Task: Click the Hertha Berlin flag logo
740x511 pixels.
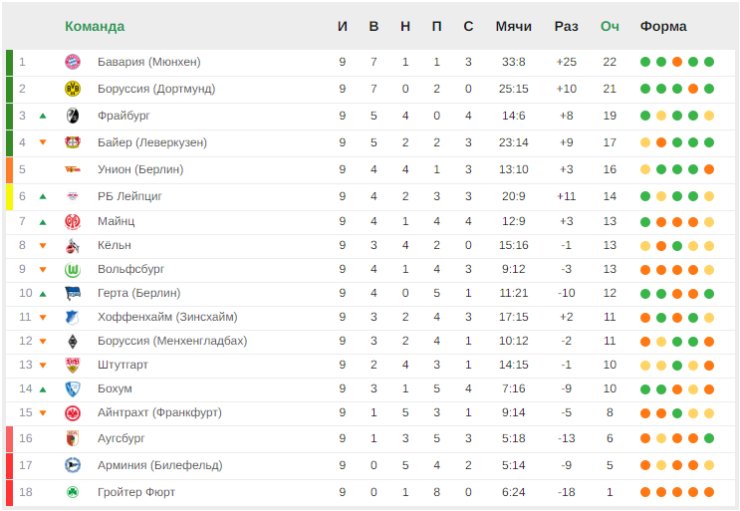Action: point(73,293)
